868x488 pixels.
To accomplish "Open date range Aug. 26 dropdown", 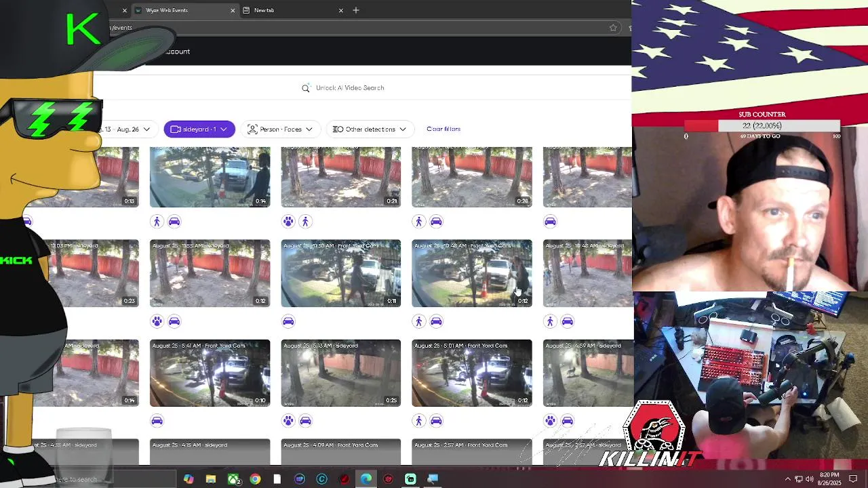I will point(125,129).
